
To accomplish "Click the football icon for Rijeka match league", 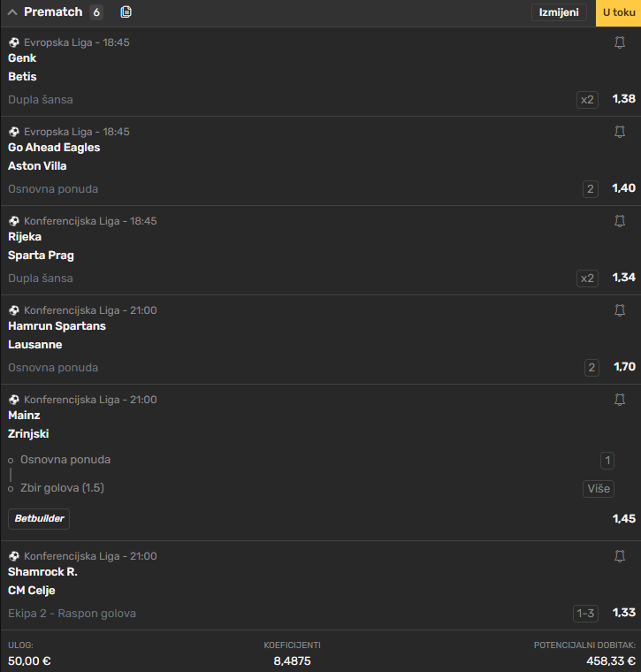I will tap(14, 221).
